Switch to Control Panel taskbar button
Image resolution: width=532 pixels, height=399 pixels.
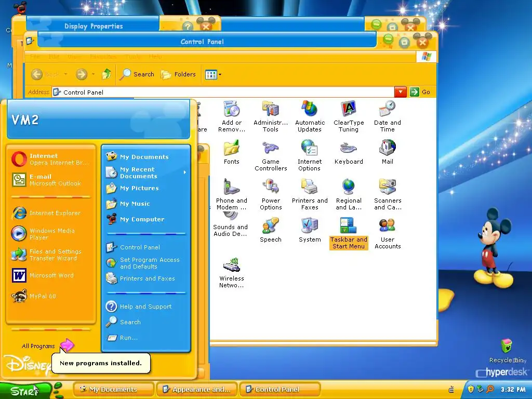click(x=280, y=390)
